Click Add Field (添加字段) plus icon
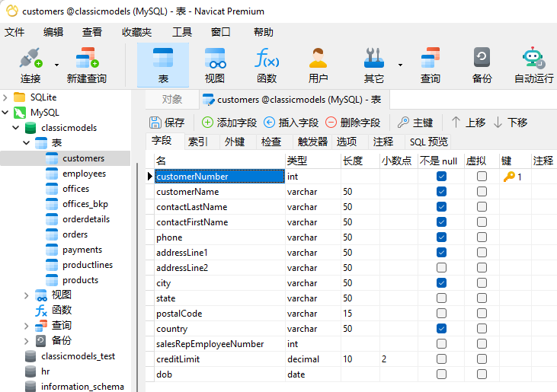Screen dimensions: 557x392 (207, 123)
